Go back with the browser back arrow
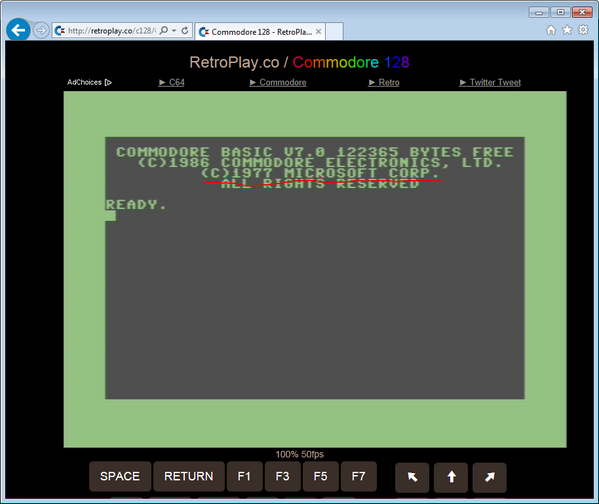Screen dimensions: 599x504 [18, 30]
